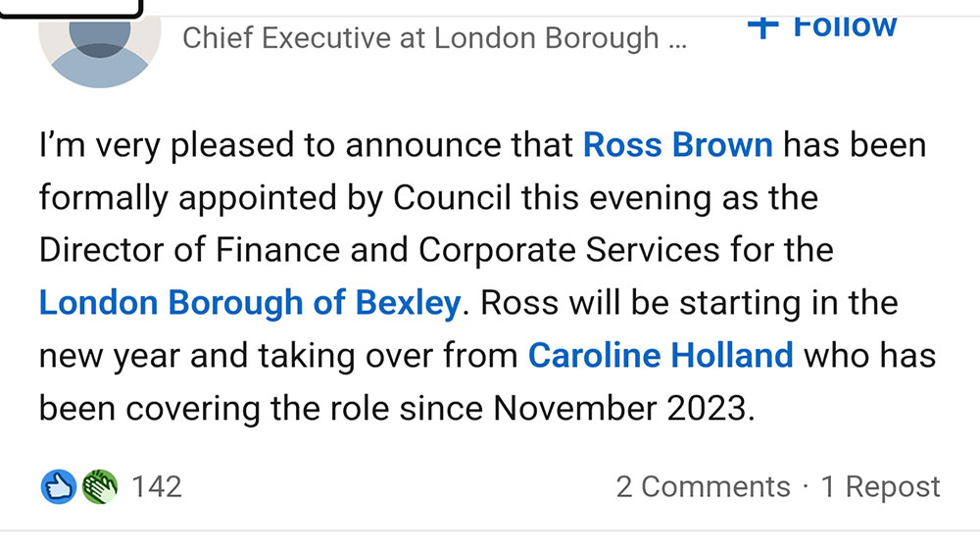Viewport: 980px width, 554px height.
Task: Click the "I'm very pleased to announce" text
Action: coord(306,145)
